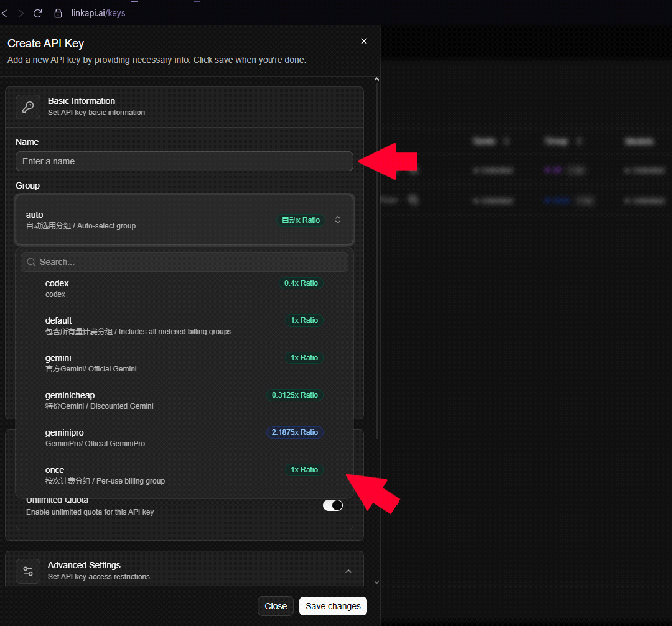672x626 pixels.
Task: Click the Close button
Action: click(276, 606)
